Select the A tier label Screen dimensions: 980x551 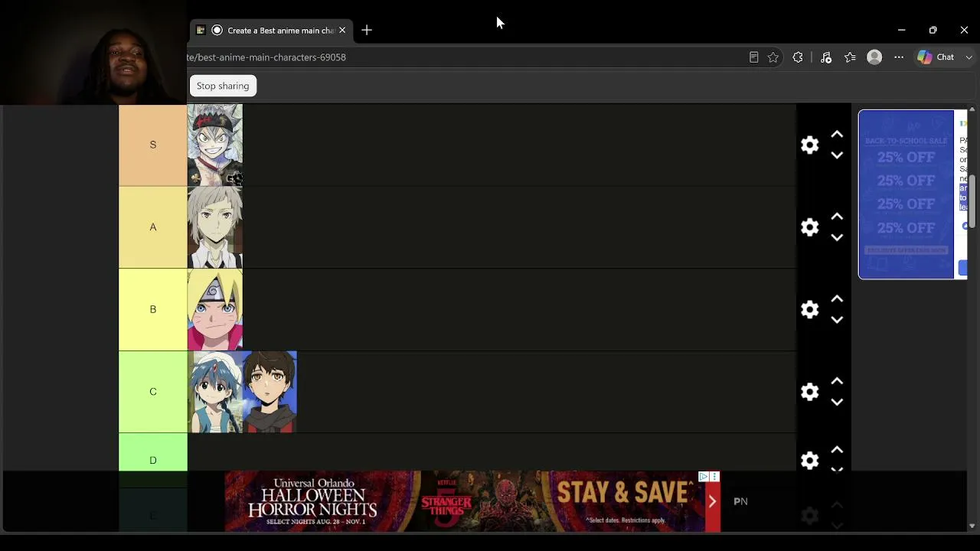tap(153, 227)
